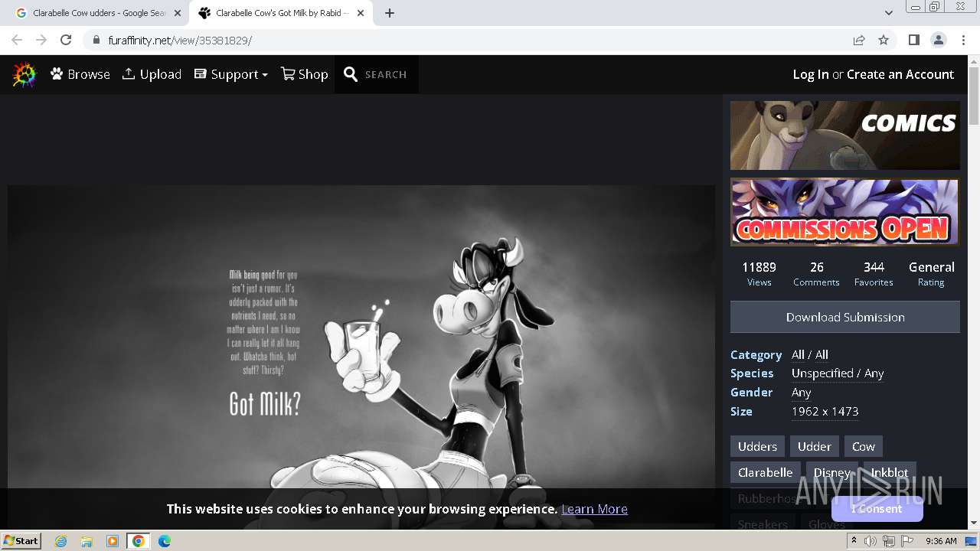Click the network tray icon
The height and width of the screenshot is (551, 980).
pos(889,541)
